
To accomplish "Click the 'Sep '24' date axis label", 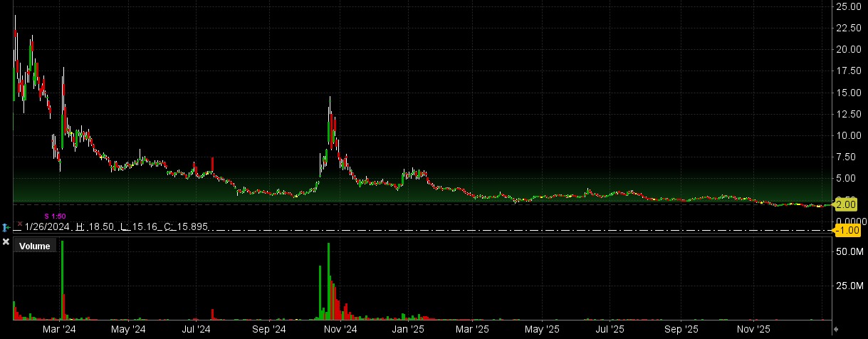I will click(269, 330).
